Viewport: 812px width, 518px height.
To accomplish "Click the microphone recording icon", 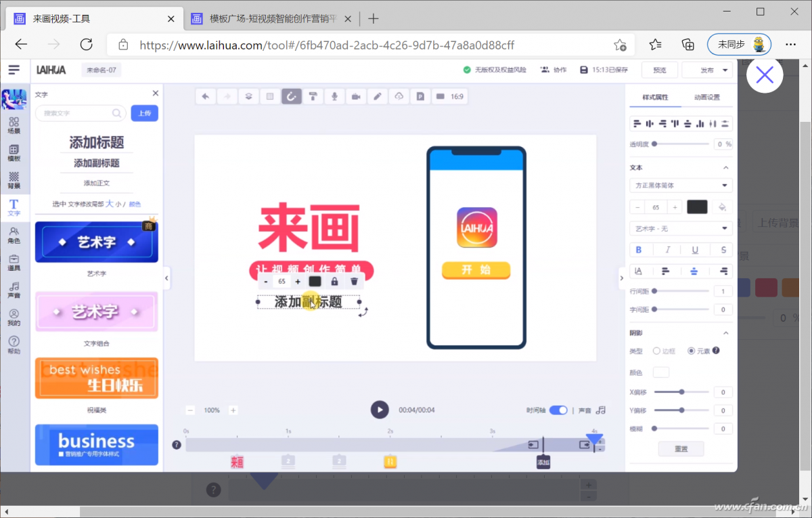I will (x=334, y=97).
